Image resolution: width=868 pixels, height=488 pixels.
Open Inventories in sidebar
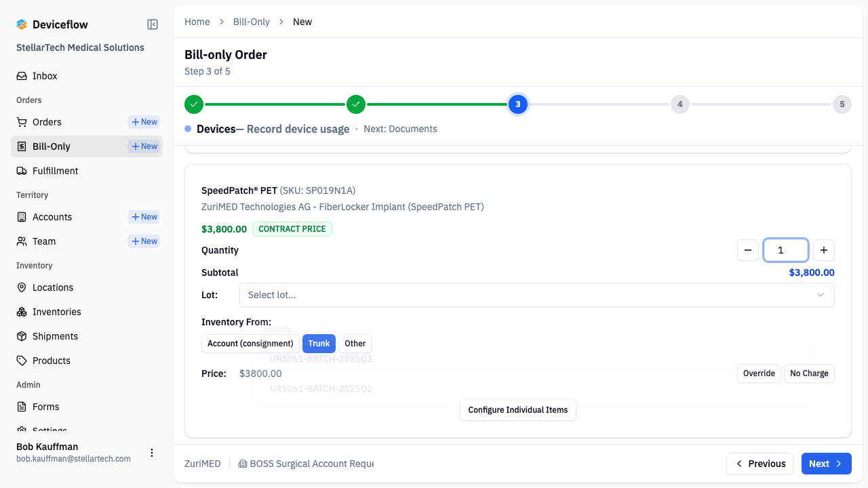87,312
